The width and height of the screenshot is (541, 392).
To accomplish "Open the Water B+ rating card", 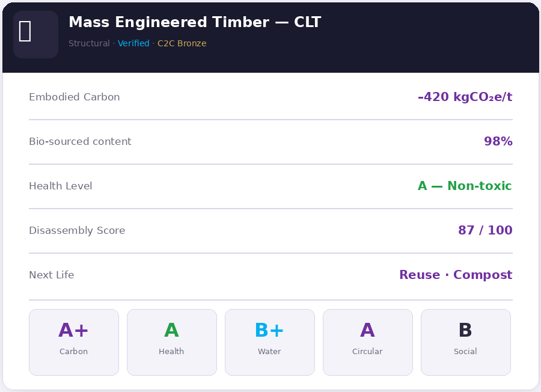I will click(x=270, y=342).
